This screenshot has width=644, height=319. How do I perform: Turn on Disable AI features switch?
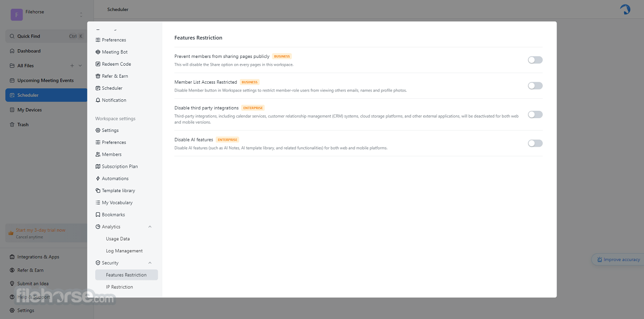pyautogui.click(x=535, y=143)
